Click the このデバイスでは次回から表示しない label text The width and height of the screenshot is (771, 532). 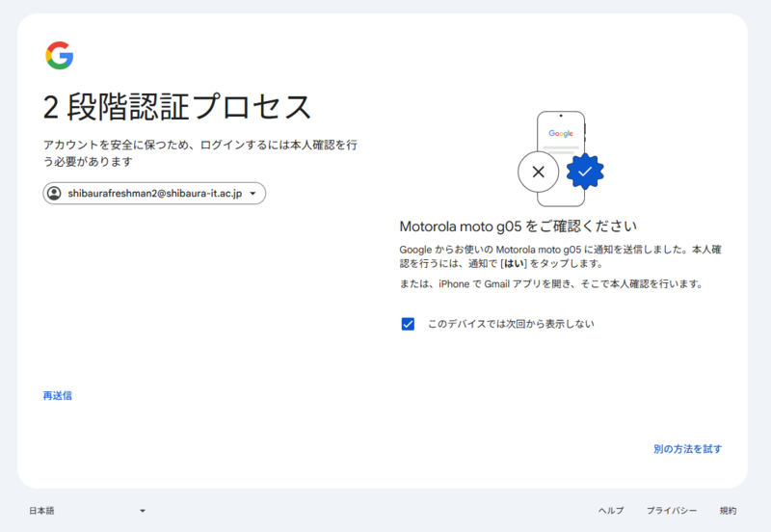pos(510,324)
